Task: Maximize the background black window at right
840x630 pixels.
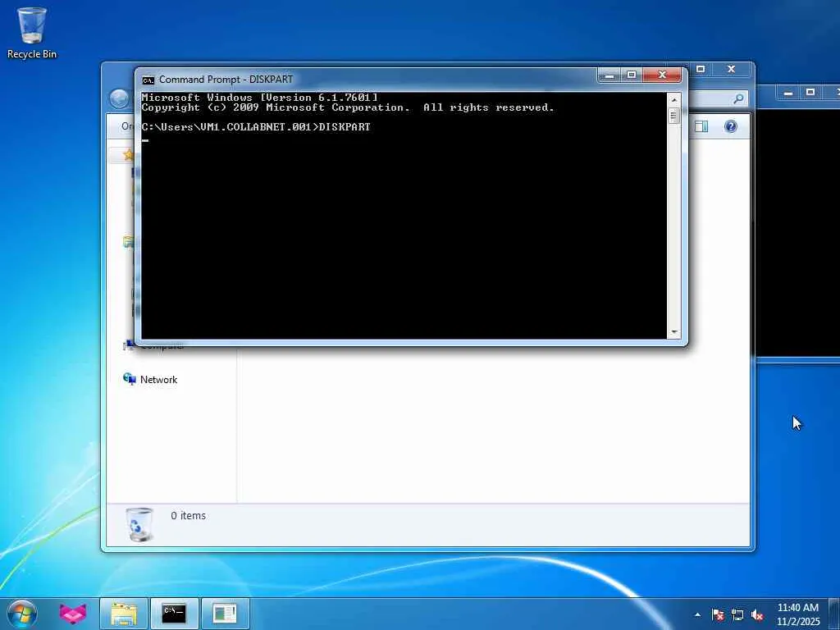Action: click(810, 93)
